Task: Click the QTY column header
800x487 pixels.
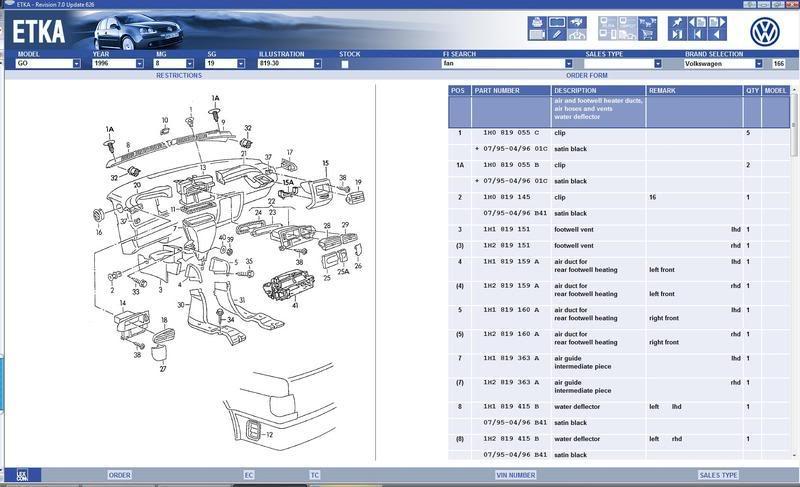Action: [x=752, y=90]
